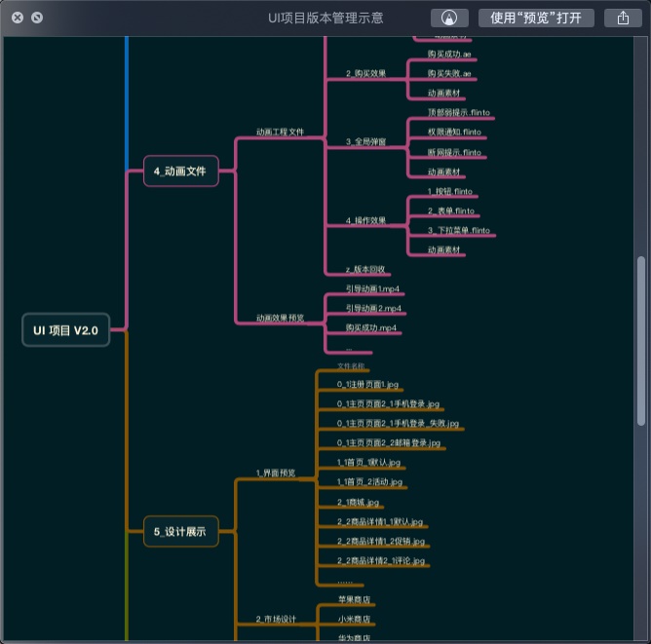Click the 2_1商城.jpg leaf

[x=358, y=502]
